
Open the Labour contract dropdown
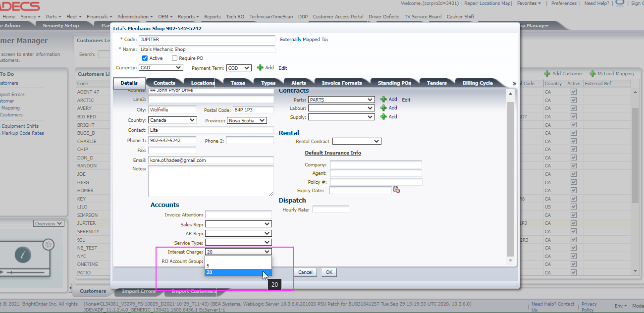(341, 108)
